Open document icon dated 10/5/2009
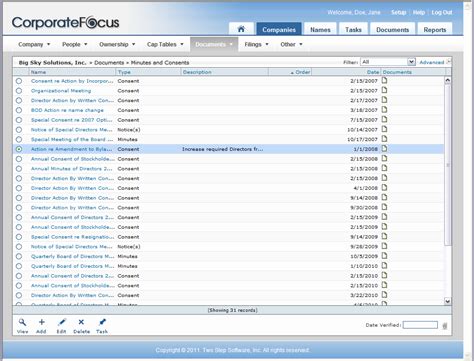474x361 pixels. tap(384, 256)
